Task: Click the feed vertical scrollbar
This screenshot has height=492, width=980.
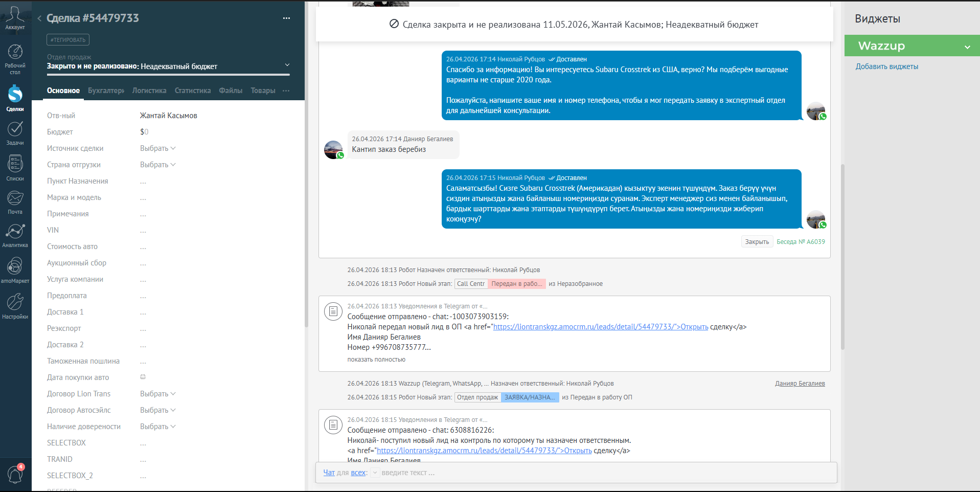Action: [x=842, y=257]
